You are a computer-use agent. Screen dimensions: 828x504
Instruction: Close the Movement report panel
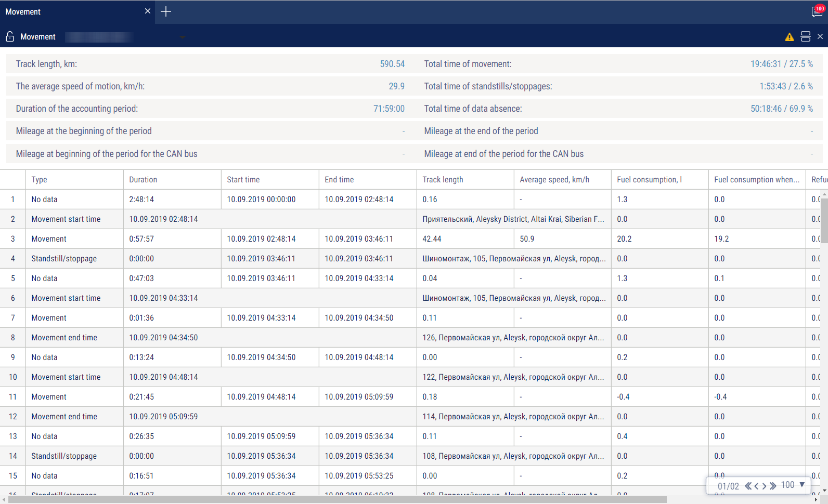820,36
